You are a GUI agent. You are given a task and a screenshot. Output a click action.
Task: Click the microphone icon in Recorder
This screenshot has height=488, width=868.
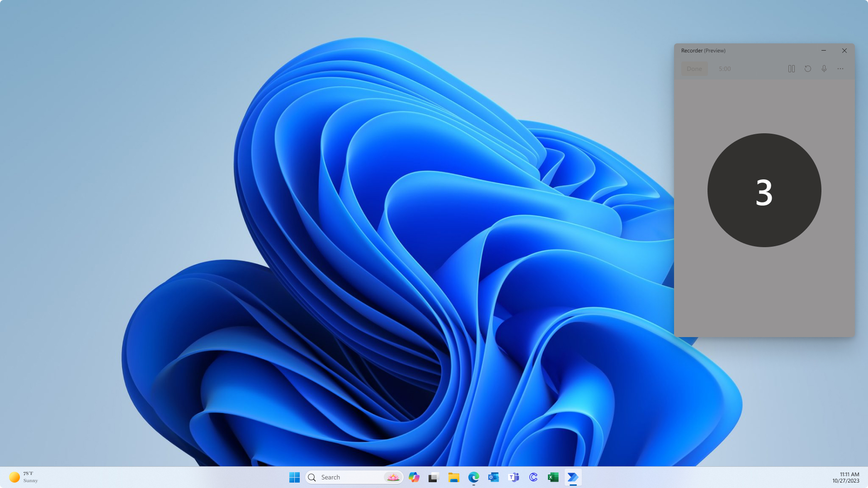coord(824,69)
